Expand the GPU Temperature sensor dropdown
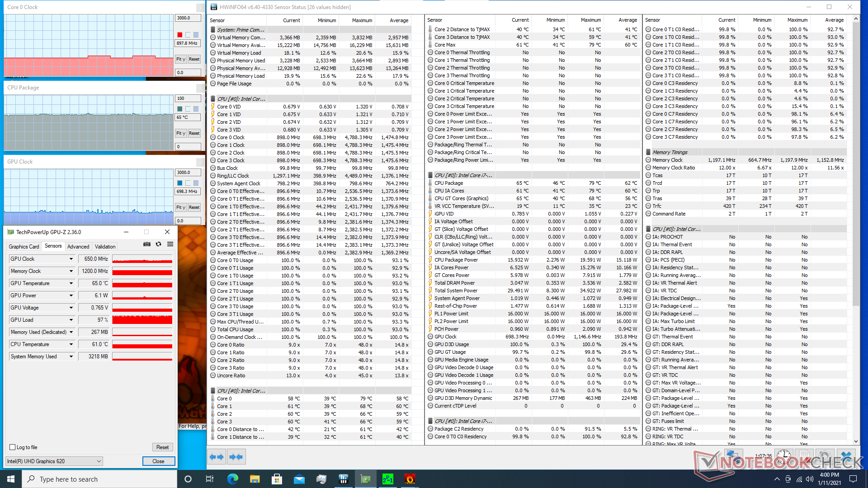This screenshot has width=868, height=488. pyautogui.click(x=71, y=283)
